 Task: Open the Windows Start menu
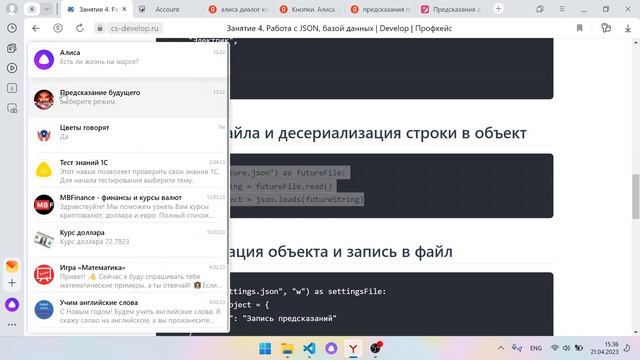pos(265,349)
